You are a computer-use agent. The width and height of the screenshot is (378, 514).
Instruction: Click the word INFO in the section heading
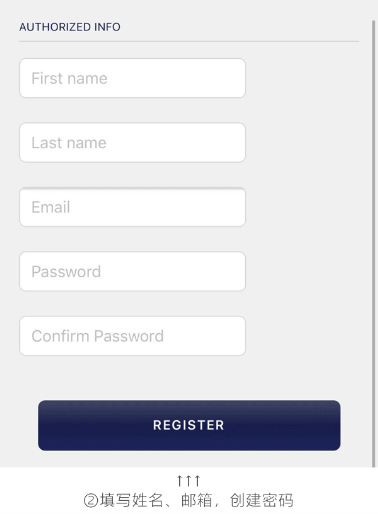click(x=107, y=27)
